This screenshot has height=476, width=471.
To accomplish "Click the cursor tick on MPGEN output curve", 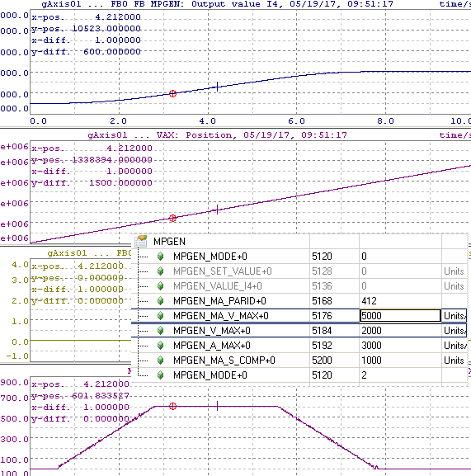I will 217,87.
